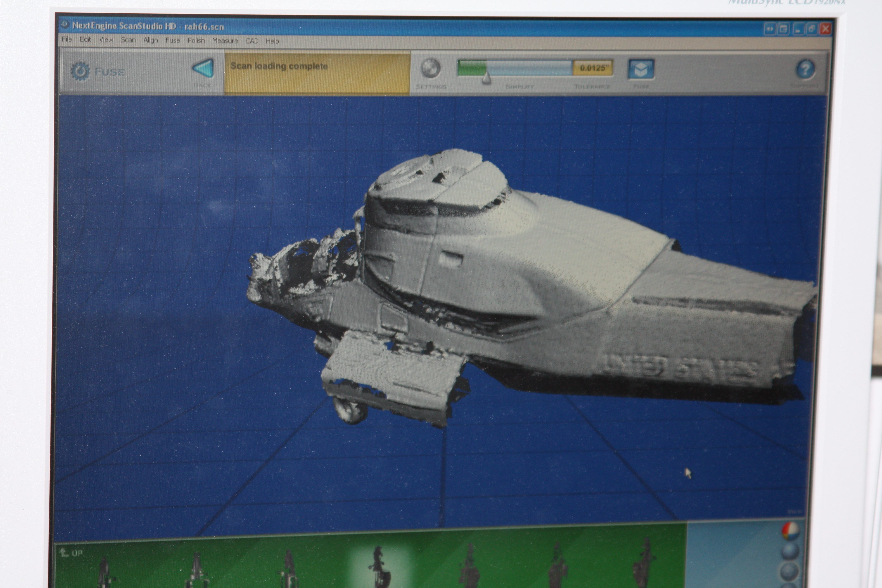
Task: Open the Help menu
Action: pyautogui.click(x=272, y=41)
